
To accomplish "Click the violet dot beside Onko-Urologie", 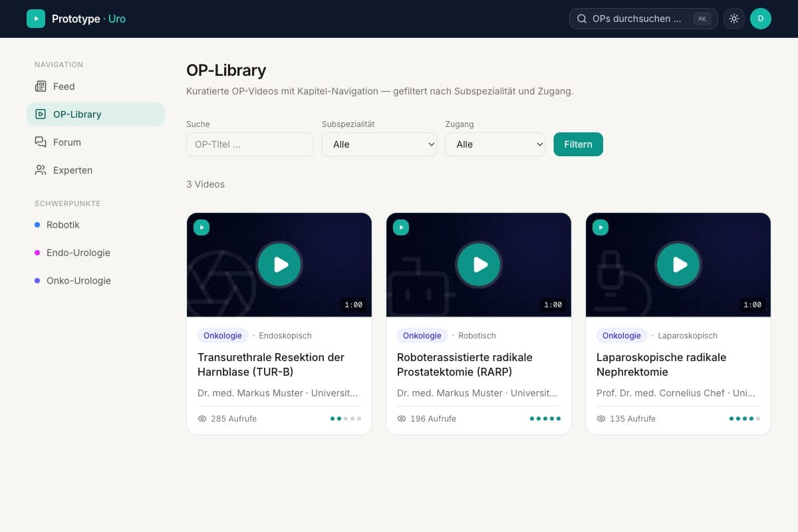I will point(37,281).
